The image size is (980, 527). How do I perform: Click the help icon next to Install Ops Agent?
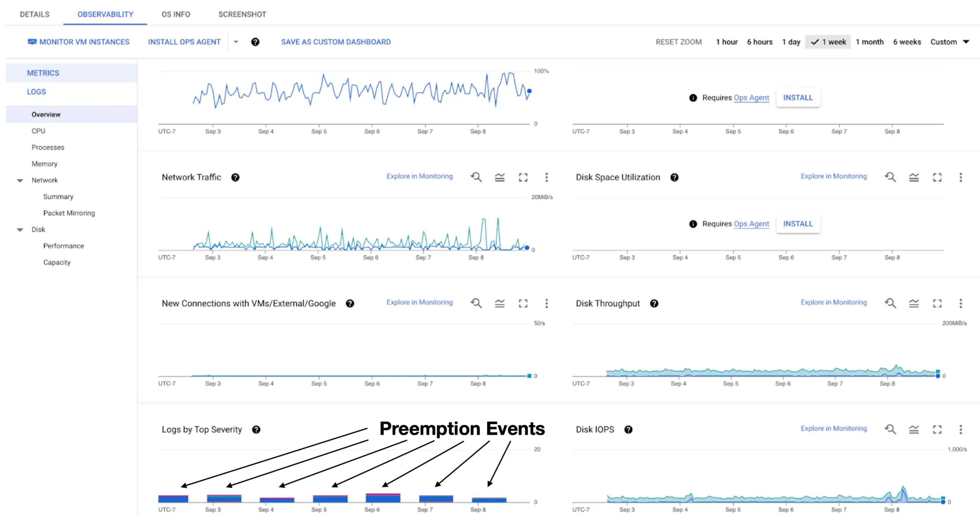[255, 42]
